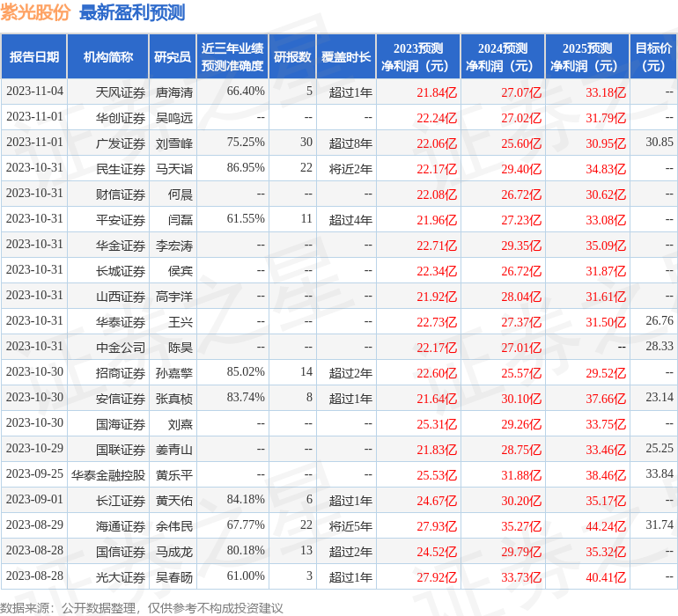
Task: Select researcher 高宇洋
Action: (173, 296)
